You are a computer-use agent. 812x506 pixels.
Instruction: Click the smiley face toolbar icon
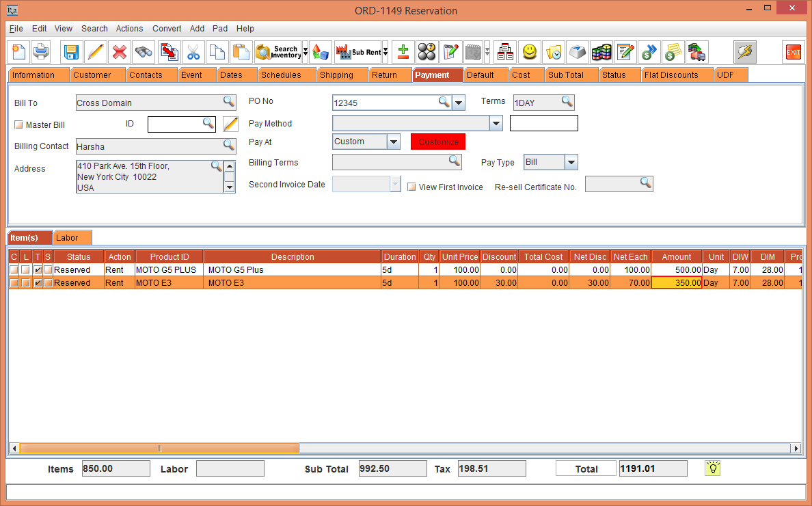529,52
